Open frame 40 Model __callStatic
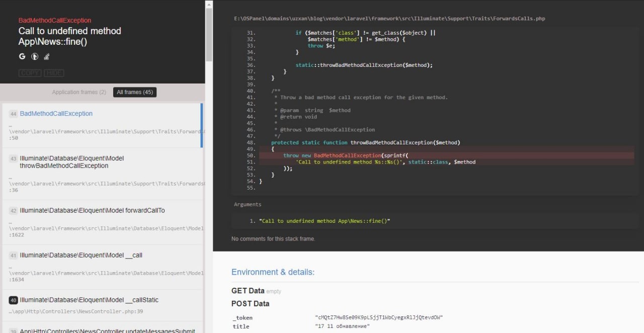Image resolution: width=644 pixels, height=333 pixels. pyautogui.click(x=89, y=300)
